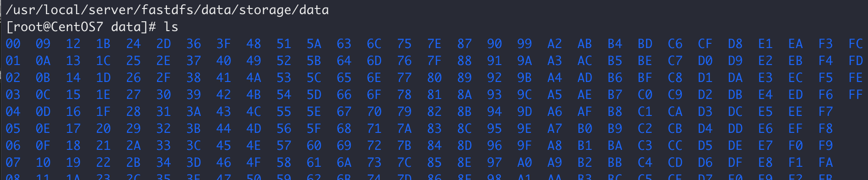Click the directory path /usr/local/server/fastdfs/data/storage/data
Viewport: 868px width, 180px height.
click(x=167, y=10)
